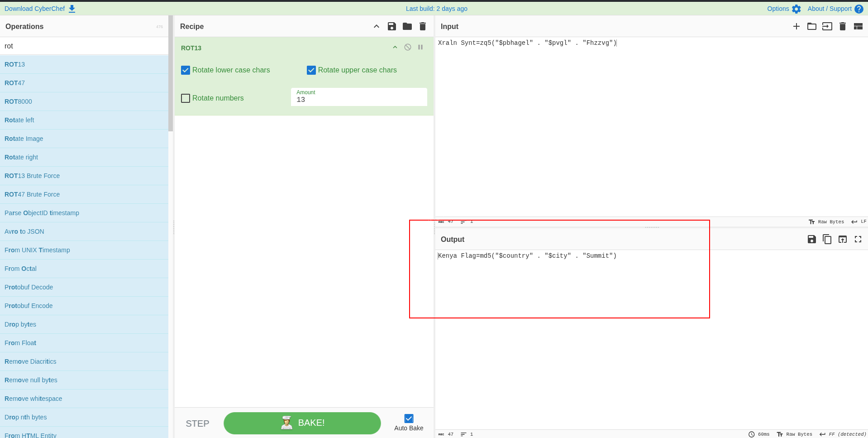This screenshot has width=868, height=438.
Task: Load a saved recipe via folder icon
Action: pyautogui.click(x=407, y=26)
